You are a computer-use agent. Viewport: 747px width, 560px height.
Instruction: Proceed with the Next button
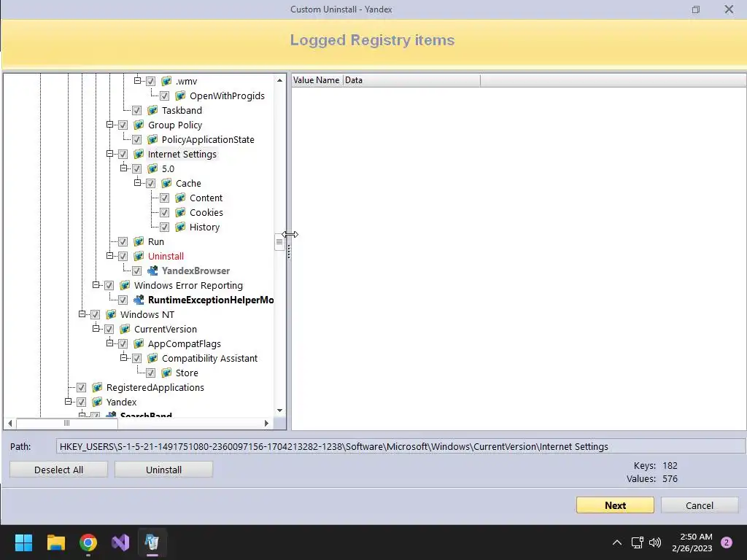pos(615,505)
